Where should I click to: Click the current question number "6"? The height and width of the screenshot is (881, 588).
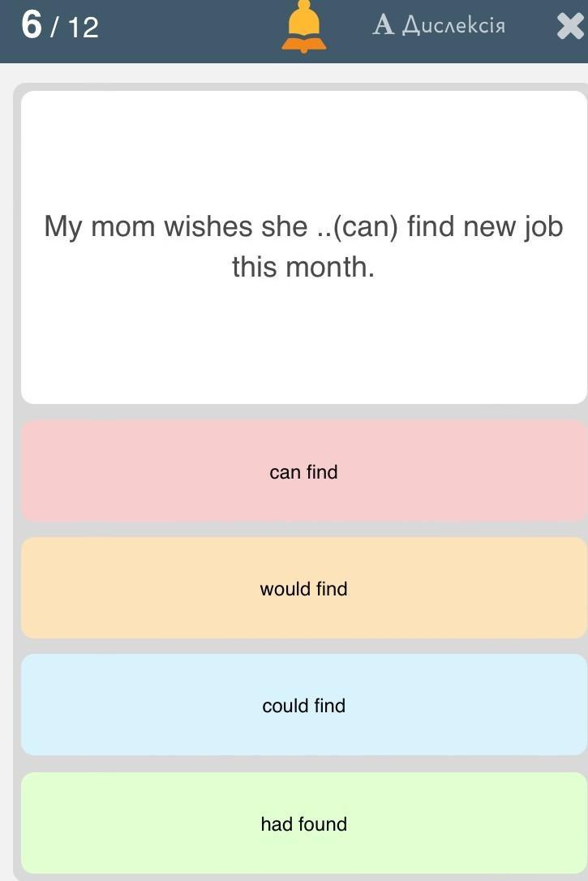click(32, 25)
